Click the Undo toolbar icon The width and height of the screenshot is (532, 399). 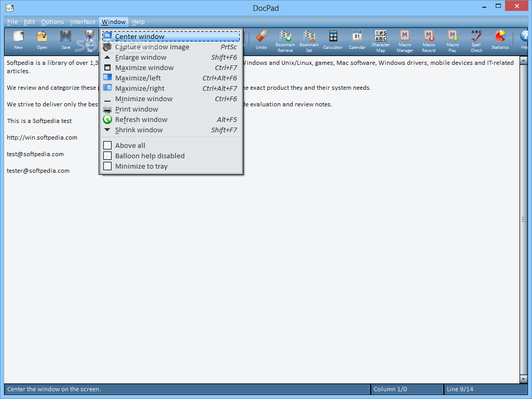coord(261,40)
